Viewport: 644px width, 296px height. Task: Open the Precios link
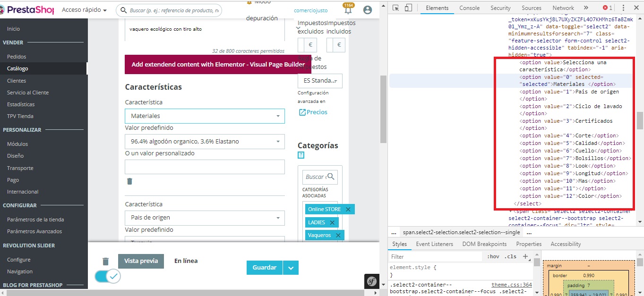(317, 112)
